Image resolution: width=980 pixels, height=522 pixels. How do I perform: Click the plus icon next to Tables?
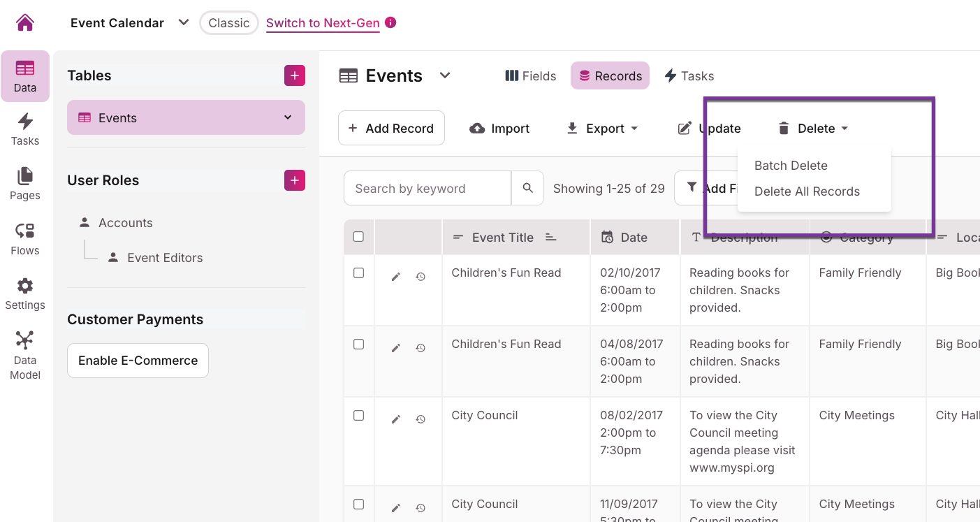(x=294, y=75)
